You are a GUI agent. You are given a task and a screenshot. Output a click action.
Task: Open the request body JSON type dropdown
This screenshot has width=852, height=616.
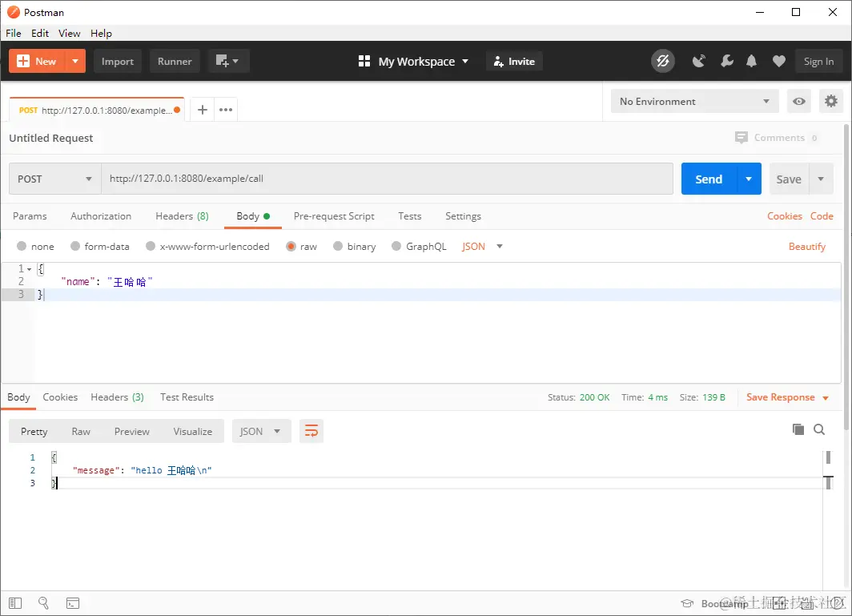click(x=482, y=246)
